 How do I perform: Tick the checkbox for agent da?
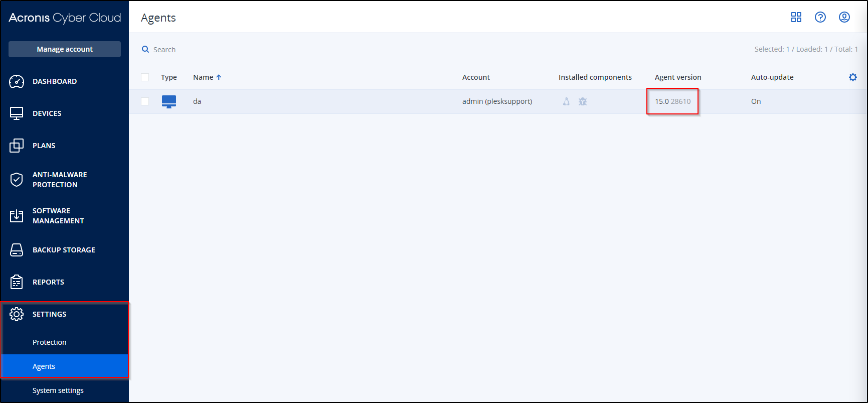pyautogui.click(x=145, y=101)
